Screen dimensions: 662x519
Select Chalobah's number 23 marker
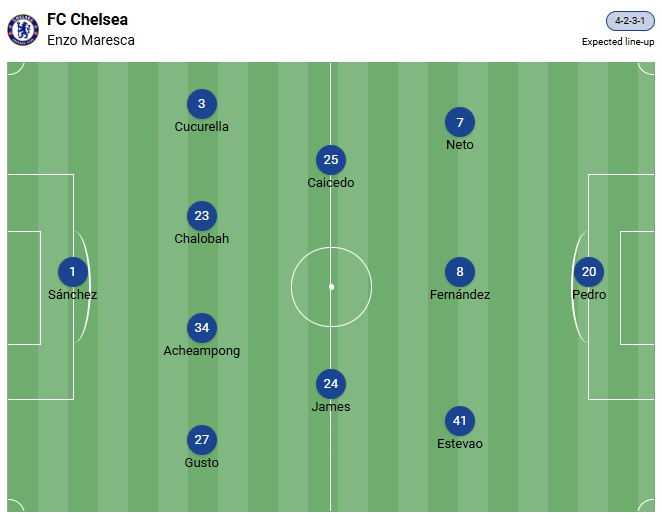coord(202,216)
